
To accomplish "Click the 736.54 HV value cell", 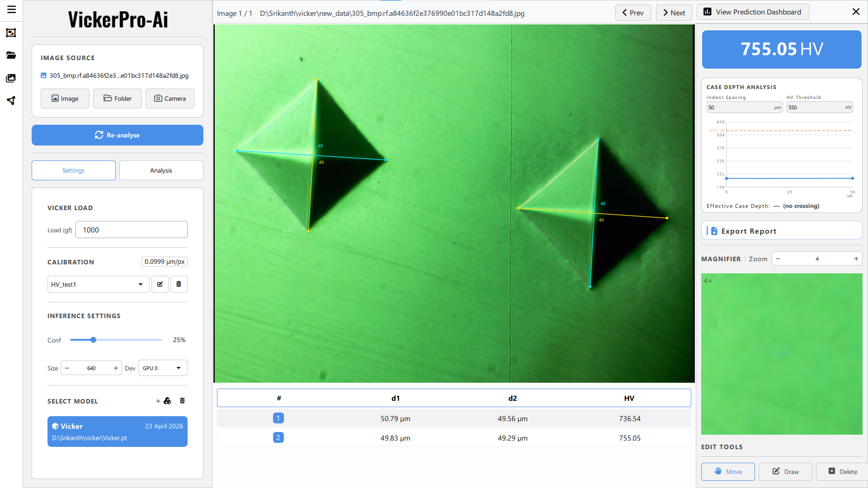I will [x=630, y=419].
